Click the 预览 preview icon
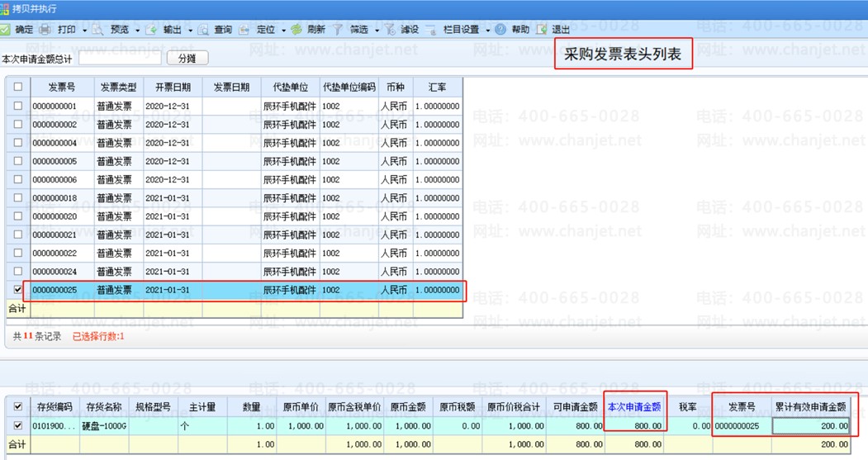Viewport: 868px width, 460px height. 97,30
